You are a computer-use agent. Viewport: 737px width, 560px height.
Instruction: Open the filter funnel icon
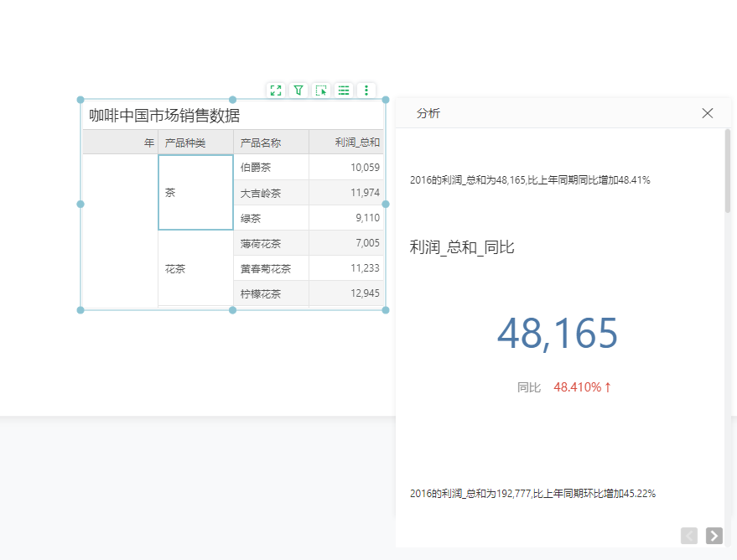pyautogui.click(x=298, y=91)
